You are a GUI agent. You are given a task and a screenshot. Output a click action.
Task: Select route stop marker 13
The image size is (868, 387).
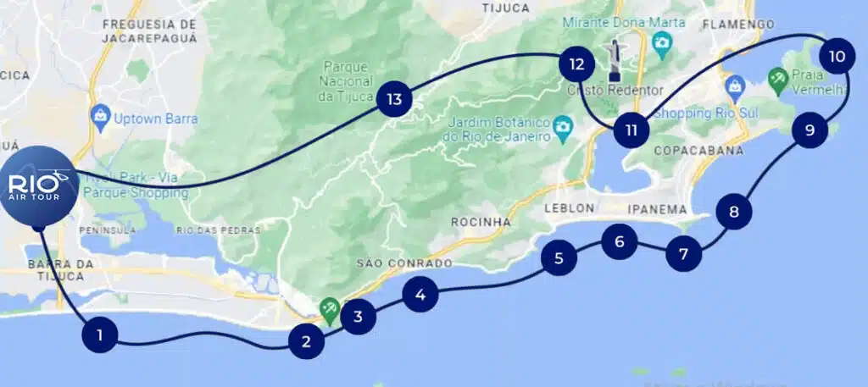coord(393,100)
